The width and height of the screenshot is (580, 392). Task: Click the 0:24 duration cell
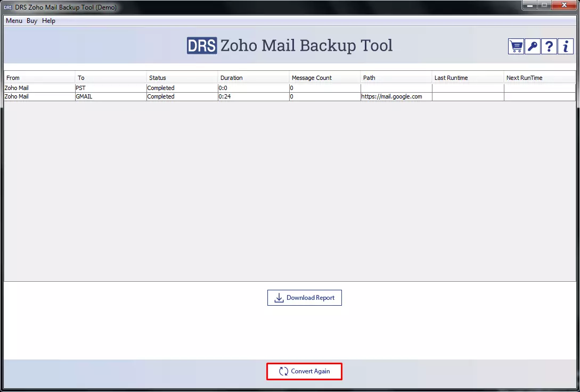(254, 96)
